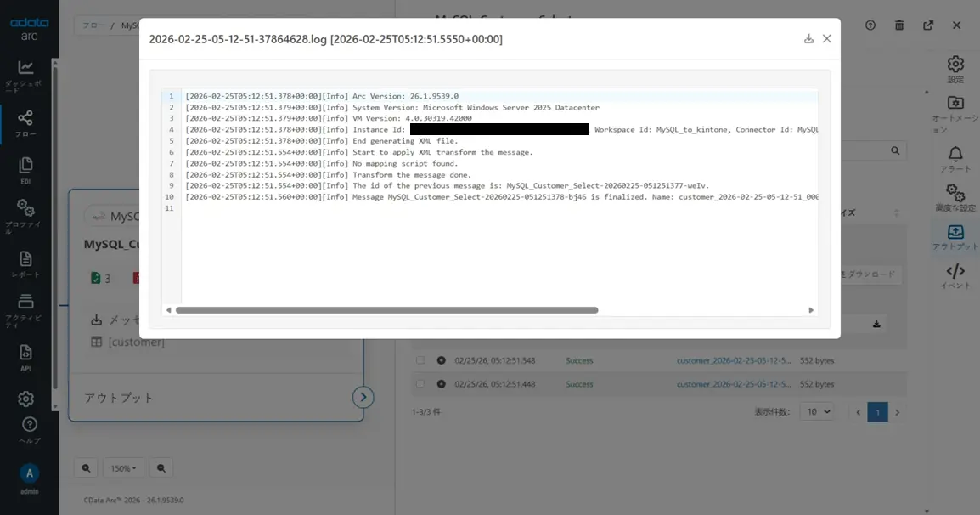The height and width of the screenshot is (515, 980).
Task: Click sort arrows on size column header
Action: pos(897,212)
